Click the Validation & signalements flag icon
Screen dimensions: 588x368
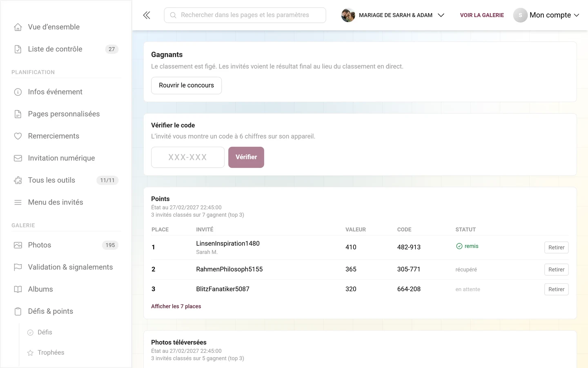click(18, 267)
